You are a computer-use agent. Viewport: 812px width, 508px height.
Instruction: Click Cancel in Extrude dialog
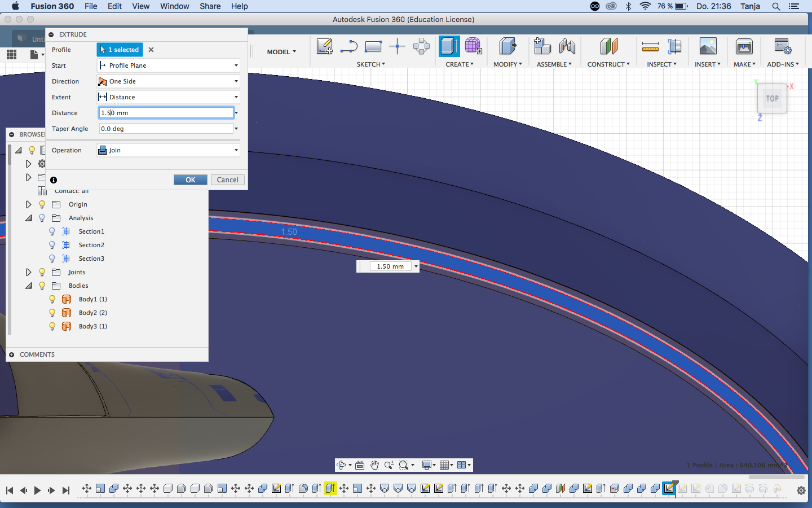(x=228, y=179)
